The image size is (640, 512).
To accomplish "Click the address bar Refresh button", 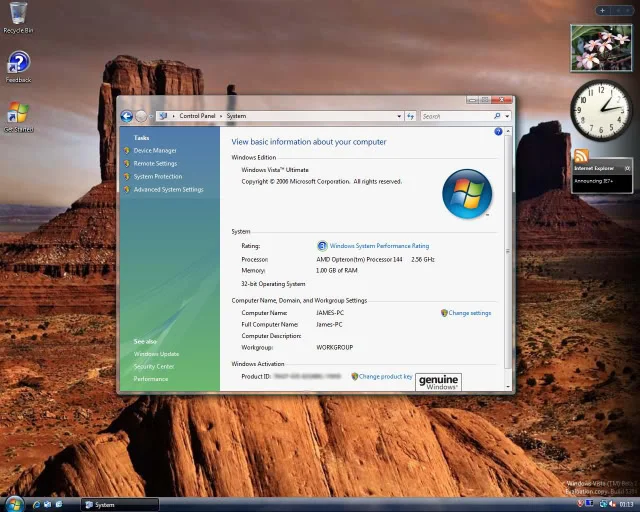I will click(x=411, y=116).
